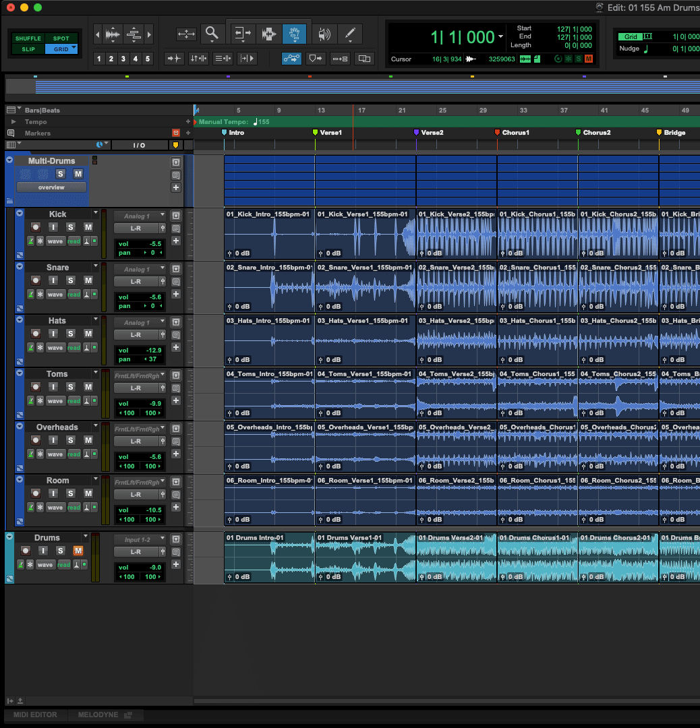Select the Zoomer tool
Image resolution: width=700 pixels, height=728 pixels.
[x=212, y=34]
